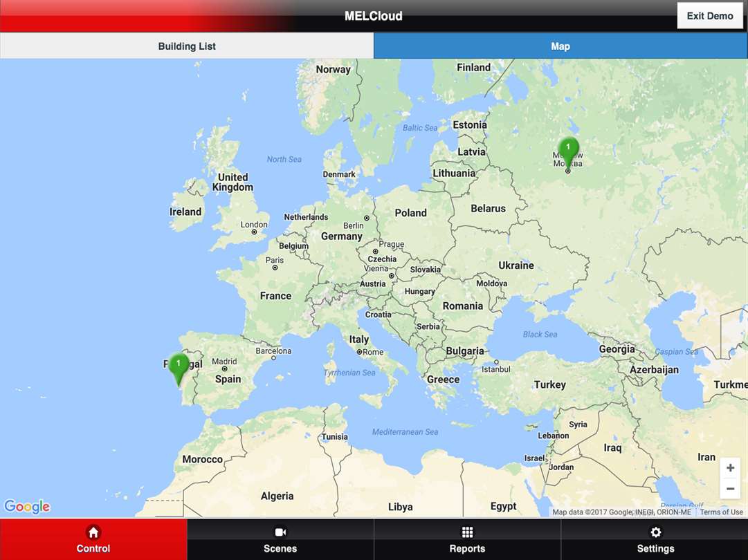Click the green map pin over Moscow
This screenshot has width=748, height=560.
coord(568,152)
